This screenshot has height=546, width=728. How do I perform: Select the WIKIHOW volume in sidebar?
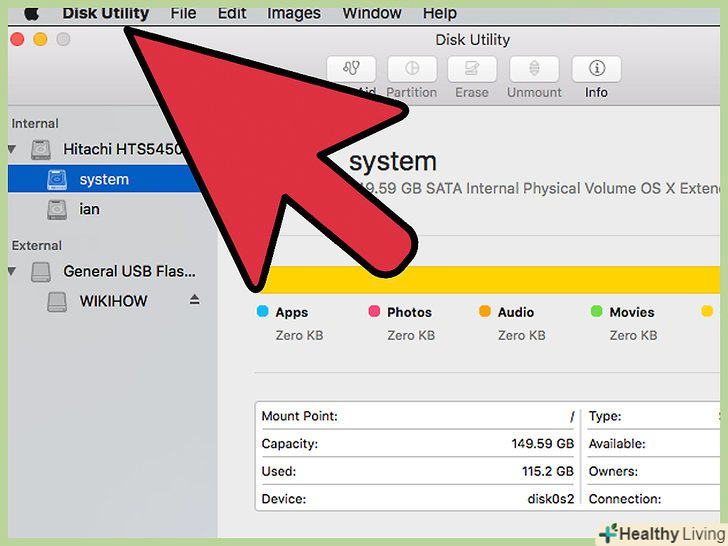click(x=112, y=301)
